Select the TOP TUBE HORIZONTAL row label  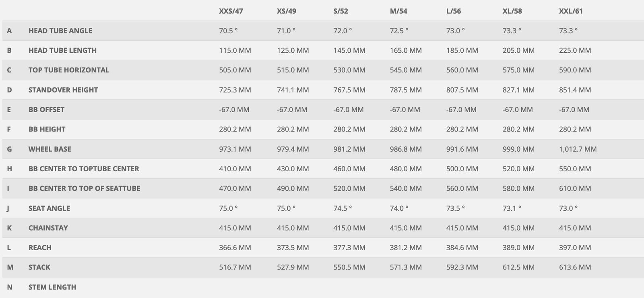click(69, 70)
